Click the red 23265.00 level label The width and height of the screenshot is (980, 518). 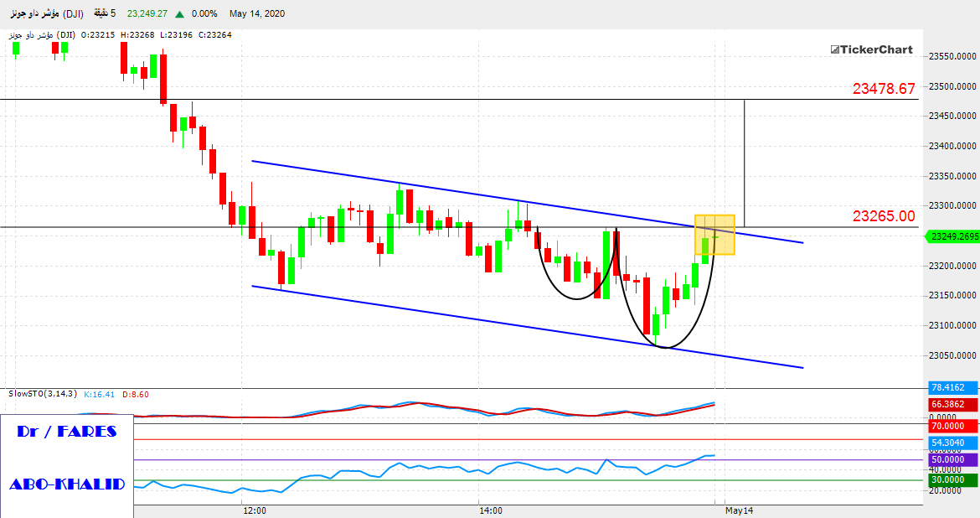[884, 216]
